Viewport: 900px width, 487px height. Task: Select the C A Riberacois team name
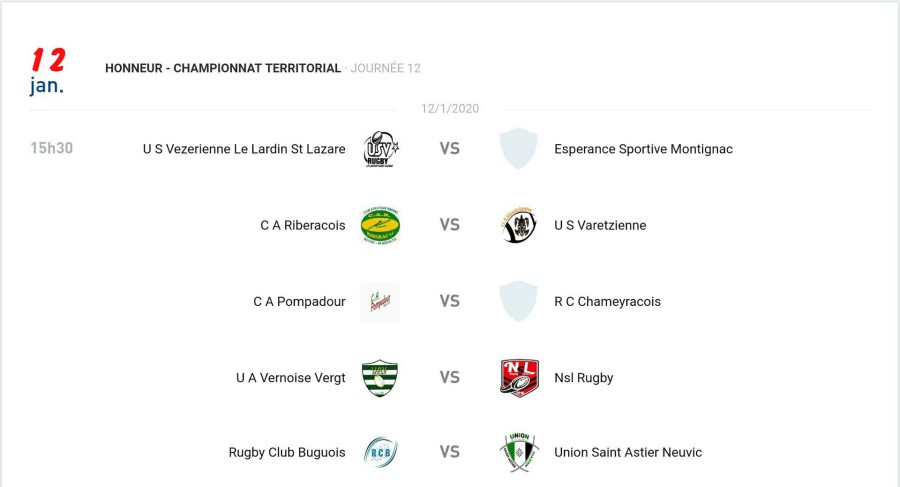coord(302,225)
